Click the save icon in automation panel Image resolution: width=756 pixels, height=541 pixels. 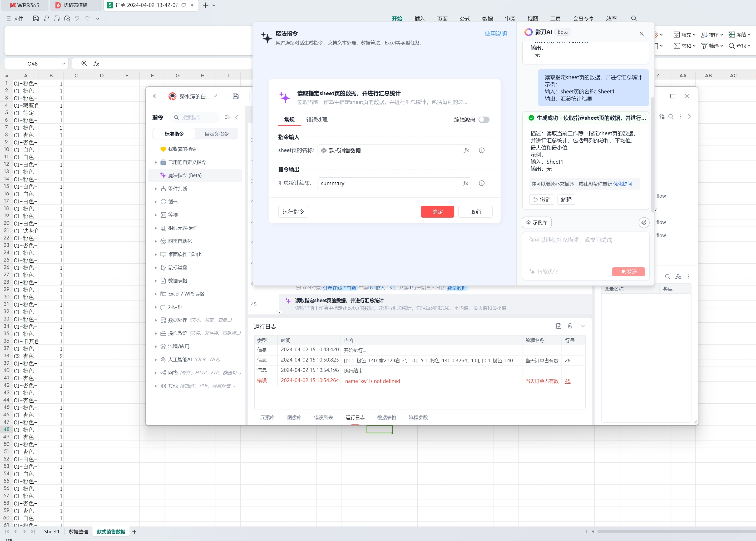point(236,96)
